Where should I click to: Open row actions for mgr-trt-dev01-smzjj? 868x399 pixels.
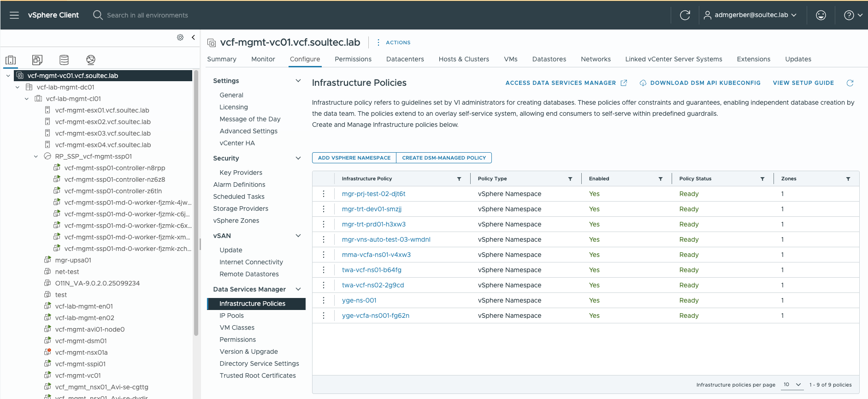324,209
